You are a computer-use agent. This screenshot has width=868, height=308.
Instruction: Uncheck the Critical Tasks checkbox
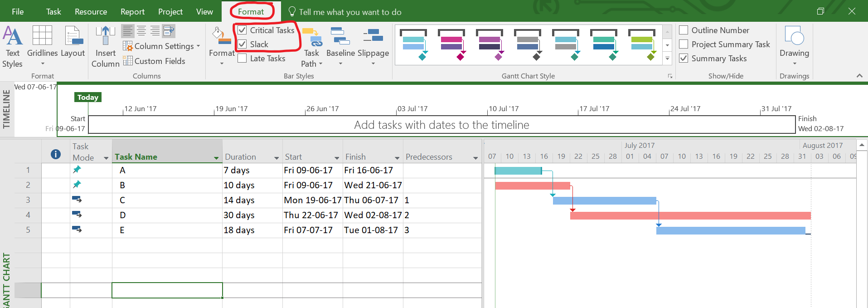[x=242, y=30]
